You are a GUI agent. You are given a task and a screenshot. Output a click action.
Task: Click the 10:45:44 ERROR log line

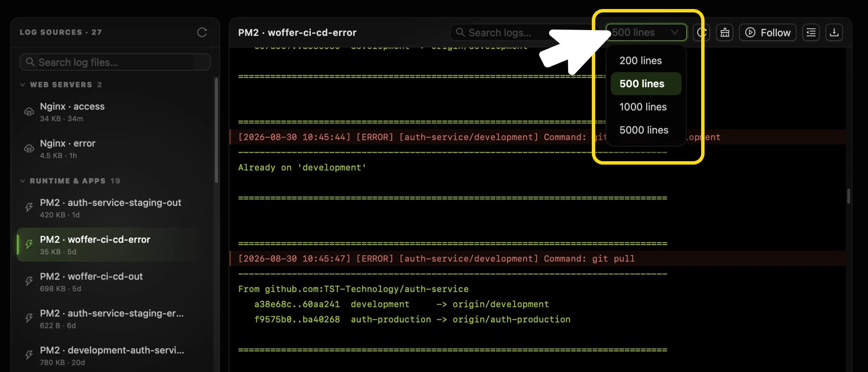click(x=538, y=137)
